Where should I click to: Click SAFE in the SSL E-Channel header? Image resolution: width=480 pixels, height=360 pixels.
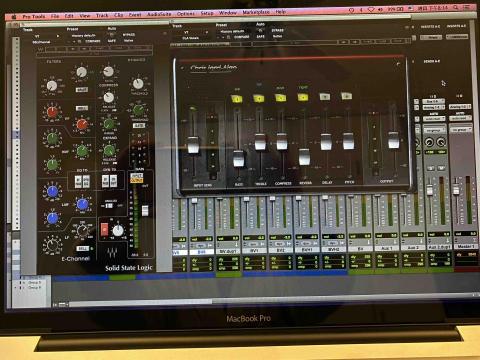click(x=112, y=41)
